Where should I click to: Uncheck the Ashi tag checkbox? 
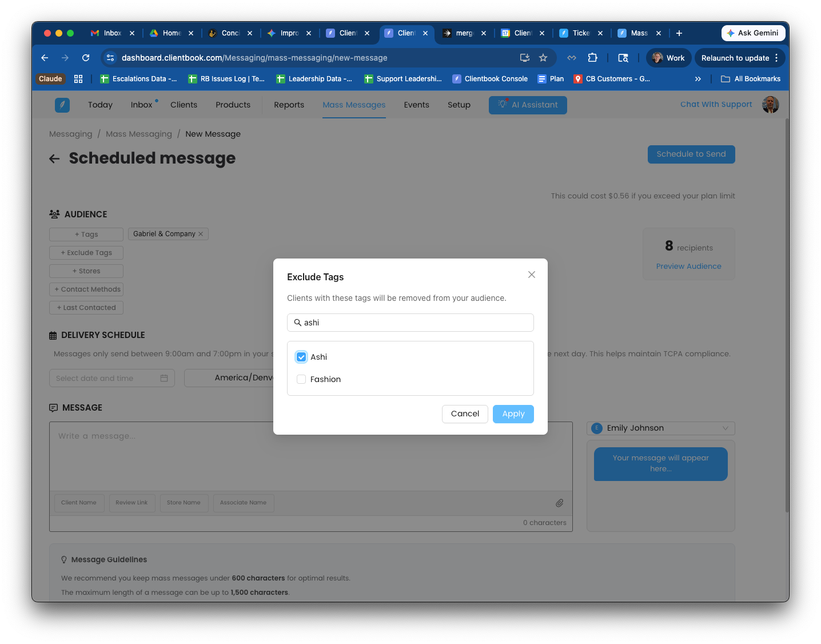click(301, 357)
